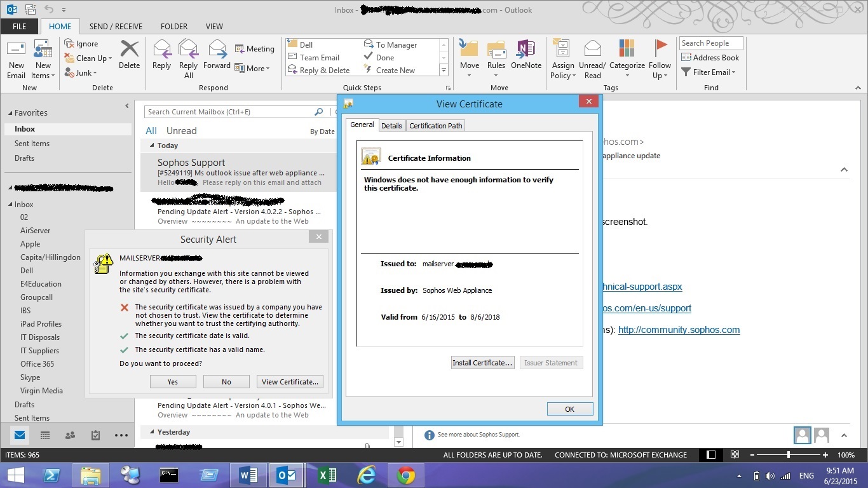This screenshot has height=488, width=868.
Task: Adjust the zoom slider
Action: pos(788,455)
